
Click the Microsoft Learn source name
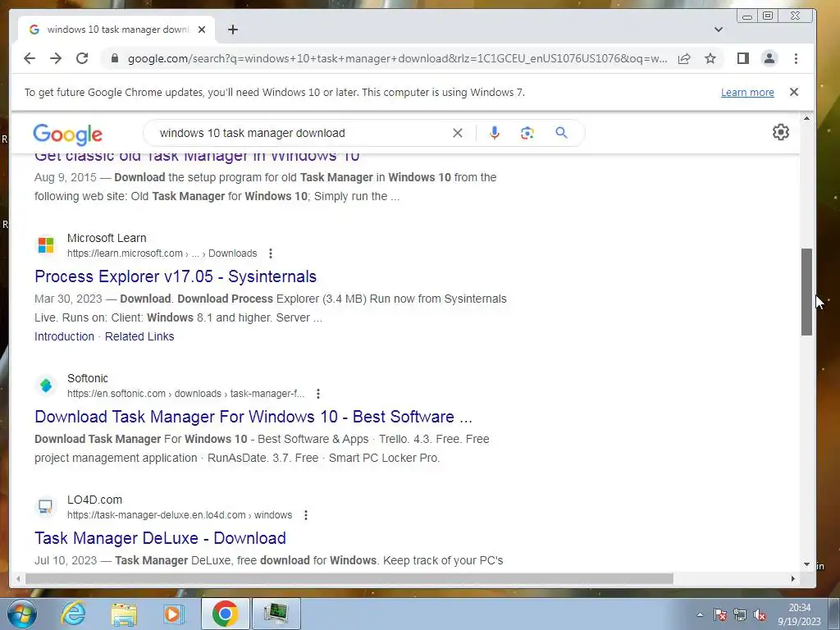point(107,238)
